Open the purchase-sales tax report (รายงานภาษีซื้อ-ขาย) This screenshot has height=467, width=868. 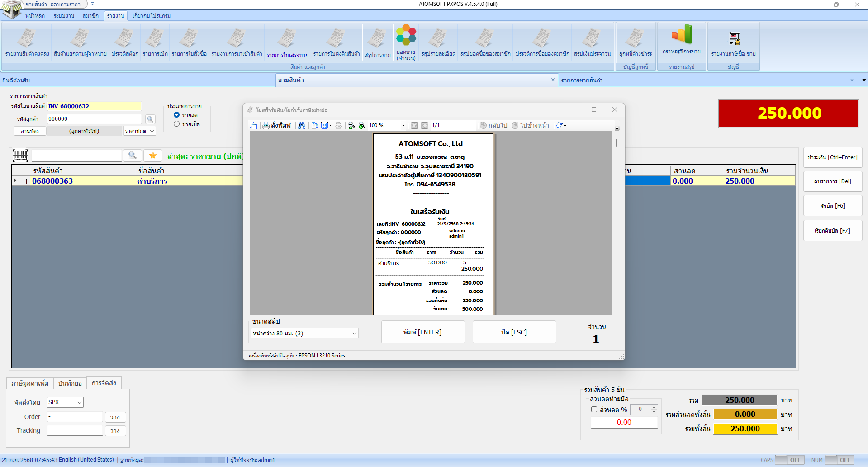pyautogui.click(x=733, y=43)
